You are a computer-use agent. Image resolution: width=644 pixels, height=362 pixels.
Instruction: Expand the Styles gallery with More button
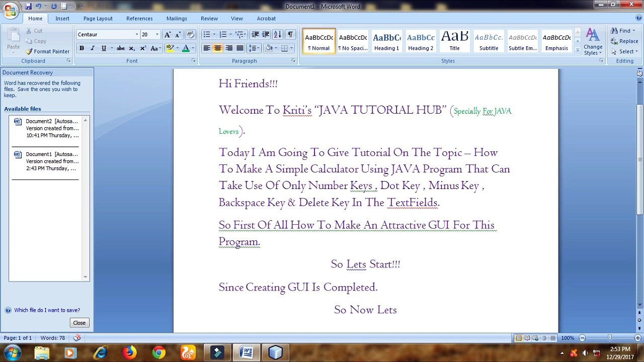[x=578, y=51]
